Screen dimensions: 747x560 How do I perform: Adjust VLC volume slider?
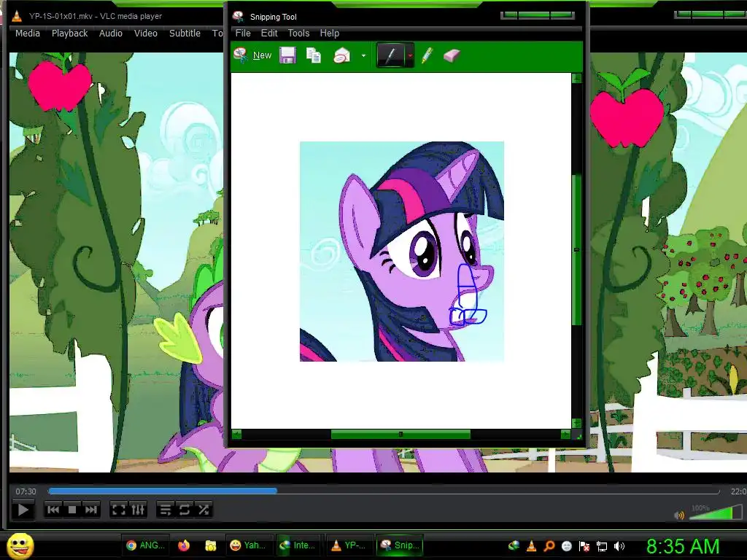[715, 513]
